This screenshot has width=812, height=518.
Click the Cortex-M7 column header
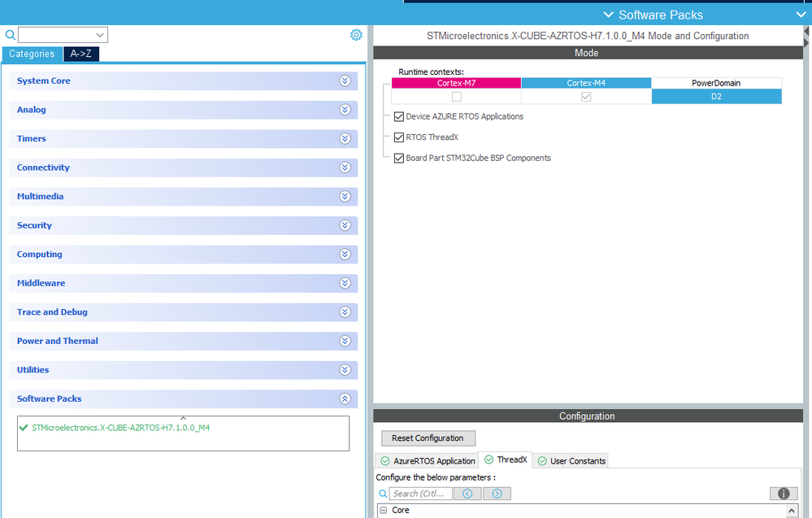[456, 83]
